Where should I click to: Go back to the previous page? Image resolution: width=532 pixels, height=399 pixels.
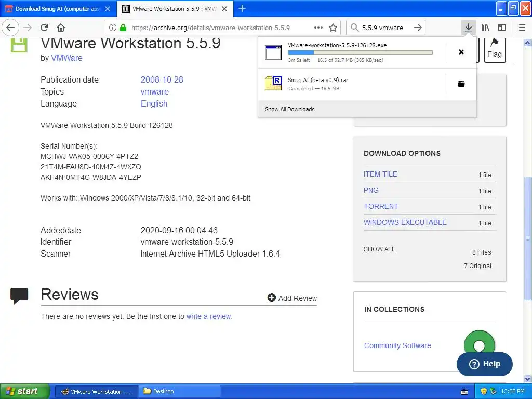tap(10, 28)
